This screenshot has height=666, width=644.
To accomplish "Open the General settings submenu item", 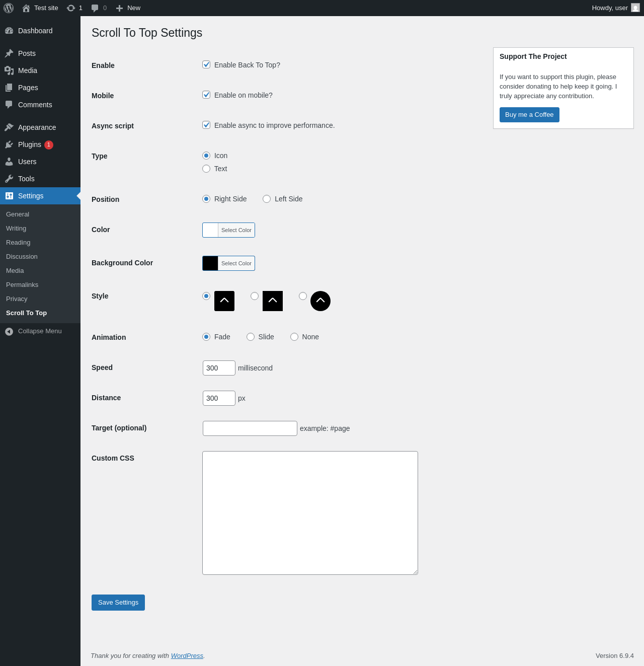I will pyautogui.click(x=18, y=214).
